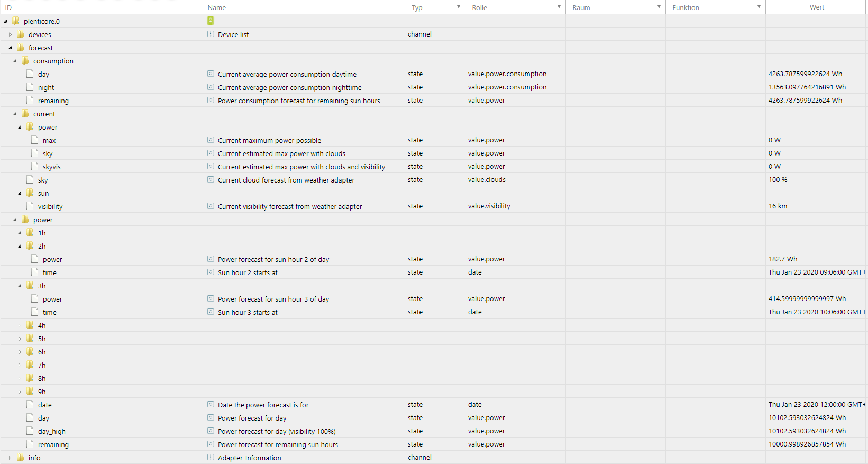Click state icon for Current maximum power possible
This screenshot has width=868, height=464.
211,140
